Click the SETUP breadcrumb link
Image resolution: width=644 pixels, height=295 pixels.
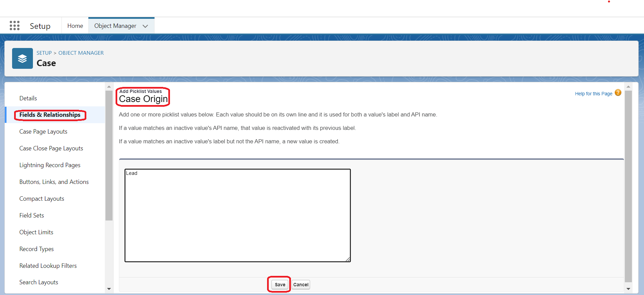44,53
